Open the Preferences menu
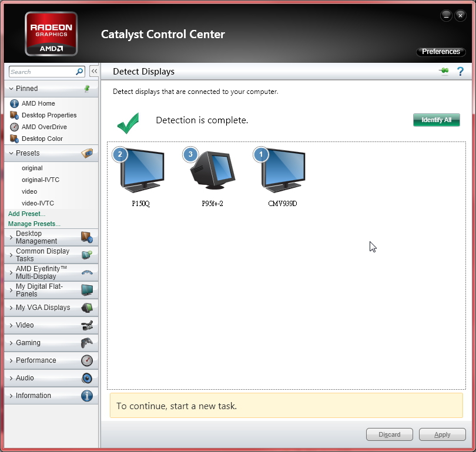This screenshot has height=452, width=476. (x=441, y=52)
